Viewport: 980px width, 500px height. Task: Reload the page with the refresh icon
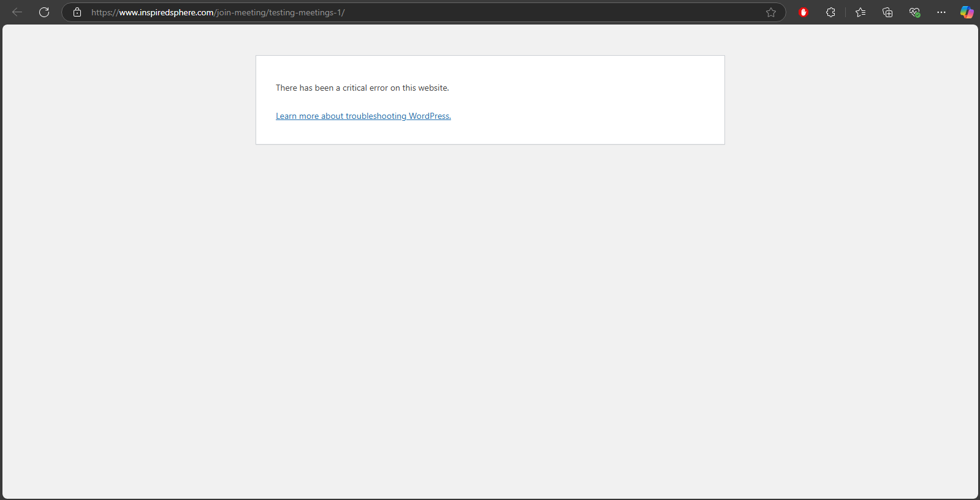coord(44,12)
